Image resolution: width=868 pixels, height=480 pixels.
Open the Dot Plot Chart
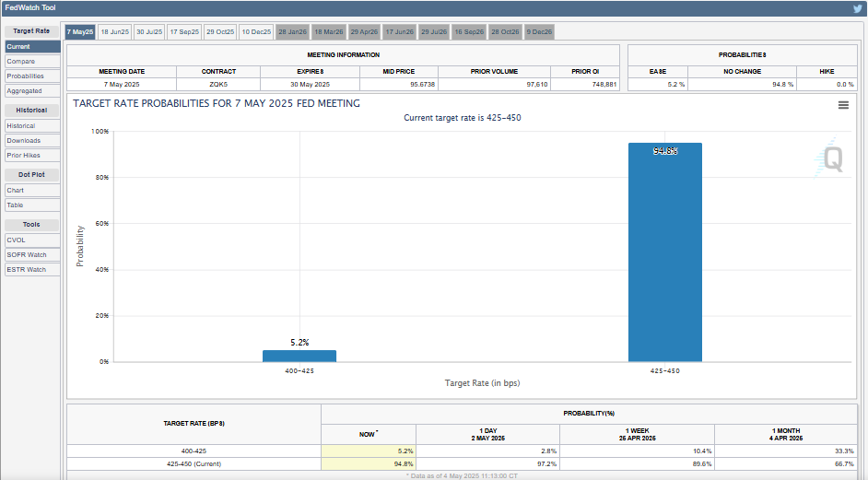click(x=16, y=191)
